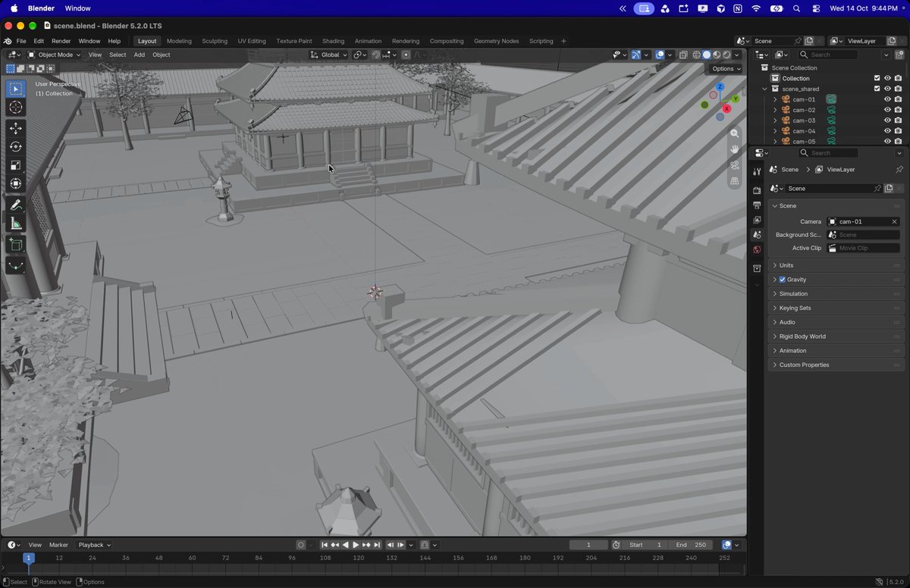
Task: Open the World properties tab
Action: [757, 250]
